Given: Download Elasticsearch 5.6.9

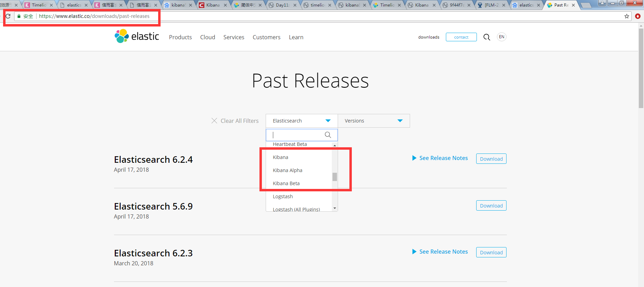Looking at the screenshot, I should pyautogui.click(x=491, y=205).
